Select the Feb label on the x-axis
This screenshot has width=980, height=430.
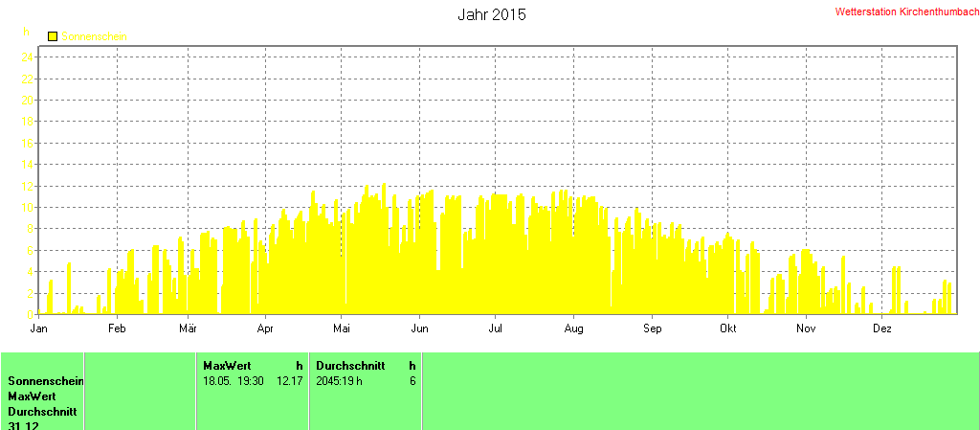(x=117, y=328)
